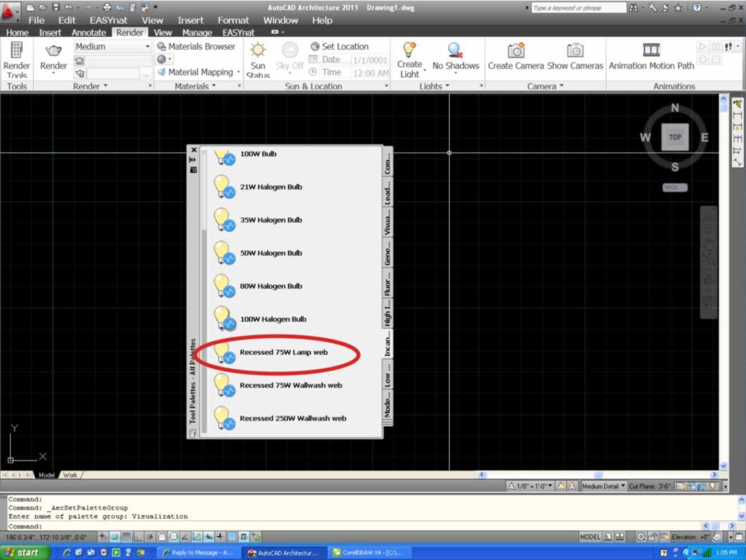Expand the Lights panel title
Screen dimensions: 746x560
[435, 86]
